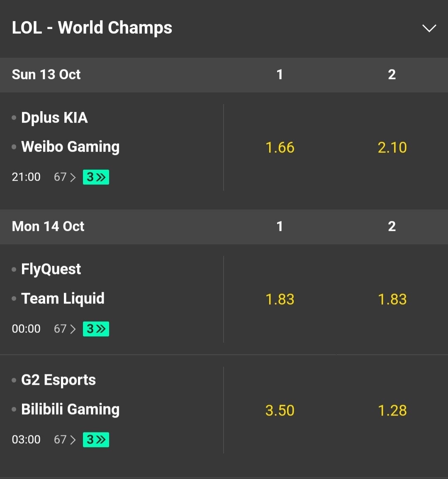Open the Dplus KIA team link
Viewport: 448px width, 479px height.
[54, 118]
